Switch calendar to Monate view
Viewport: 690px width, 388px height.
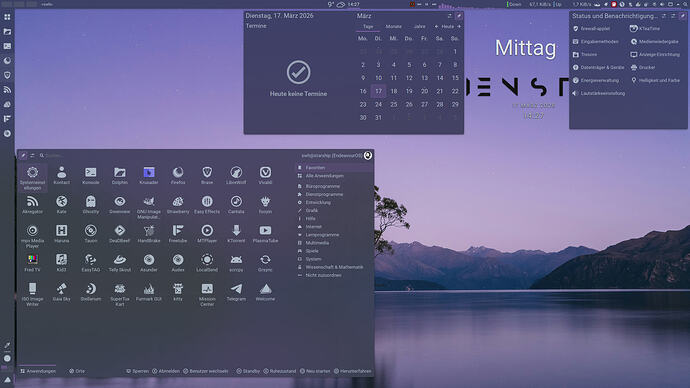coord(393,27)
